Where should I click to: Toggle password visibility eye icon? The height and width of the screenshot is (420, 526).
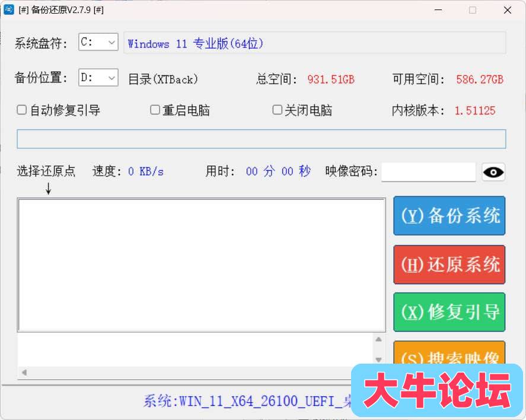tap(493, 173)
